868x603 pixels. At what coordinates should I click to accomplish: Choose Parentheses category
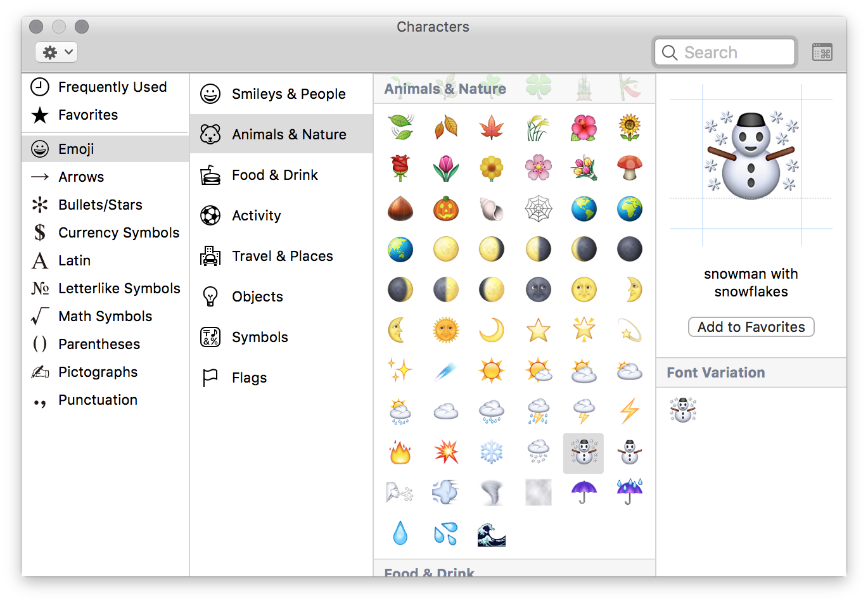coord(105,344)
